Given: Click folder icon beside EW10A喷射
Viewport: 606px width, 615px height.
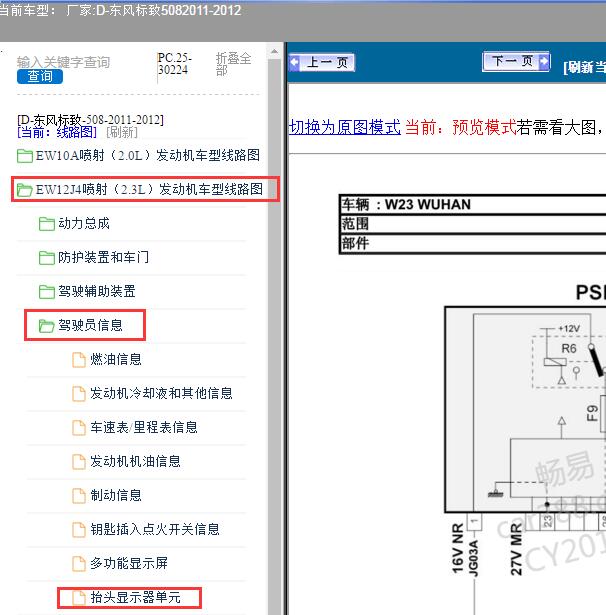Looking at the screenshot, I should point(25,156).
